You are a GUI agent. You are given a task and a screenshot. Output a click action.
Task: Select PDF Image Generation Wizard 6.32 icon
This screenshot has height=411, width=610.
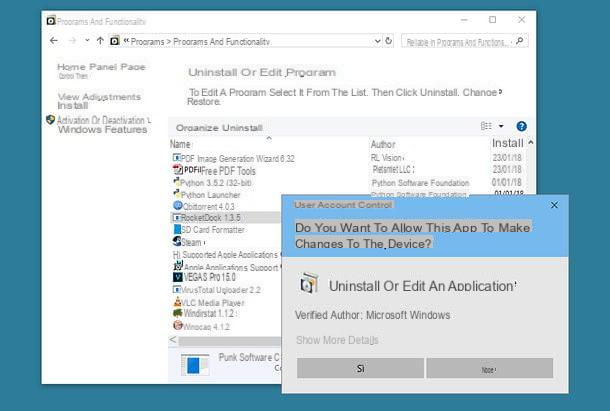click(177, 158)
